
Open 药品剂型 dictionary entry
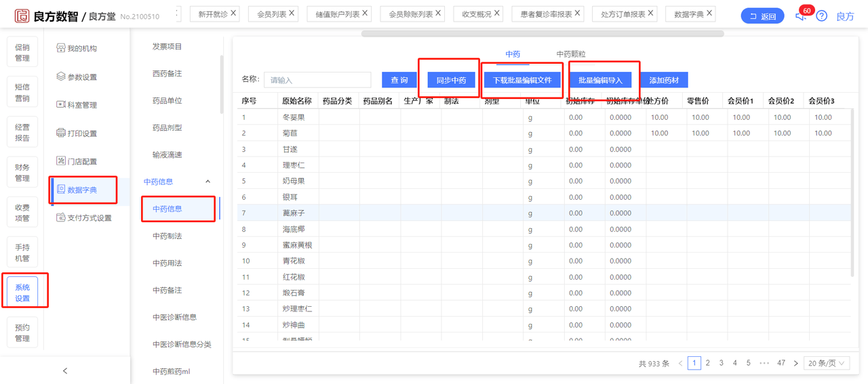[x=167, y=128]
